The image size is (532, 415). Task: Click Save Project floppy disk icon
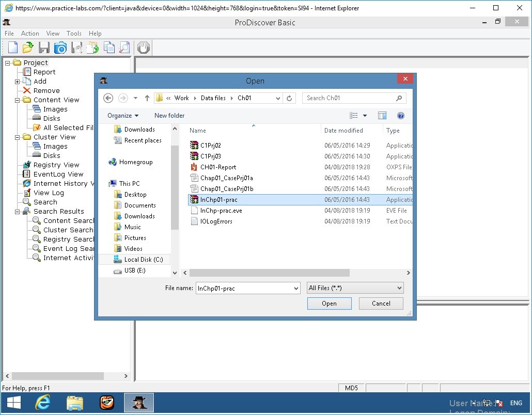pyautogui.click(x=44, y=47)
